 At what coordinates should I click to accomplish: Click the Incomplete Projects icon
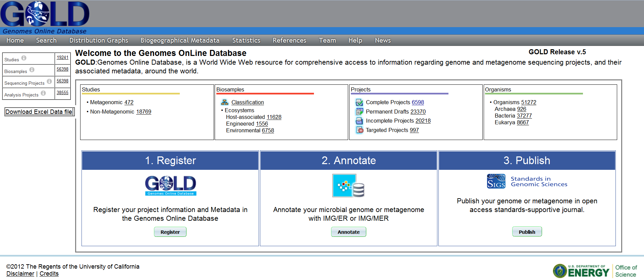(359, 121)
